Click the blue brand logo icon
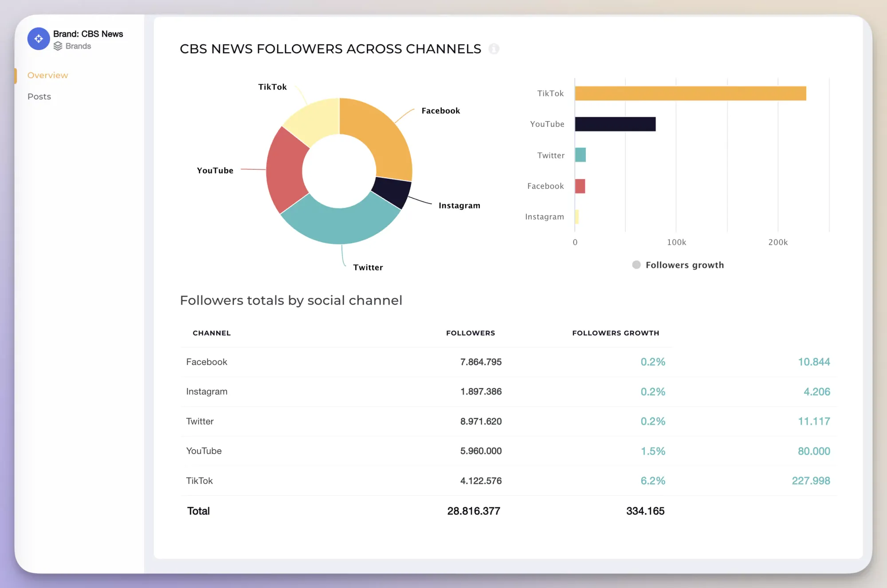The height and width of the screenshot is (588, 887). click(x=39, y=39)
